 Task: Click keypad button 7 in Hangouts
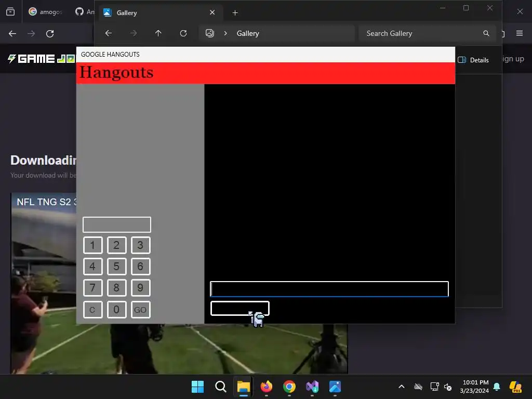click(x=92, y=288)
